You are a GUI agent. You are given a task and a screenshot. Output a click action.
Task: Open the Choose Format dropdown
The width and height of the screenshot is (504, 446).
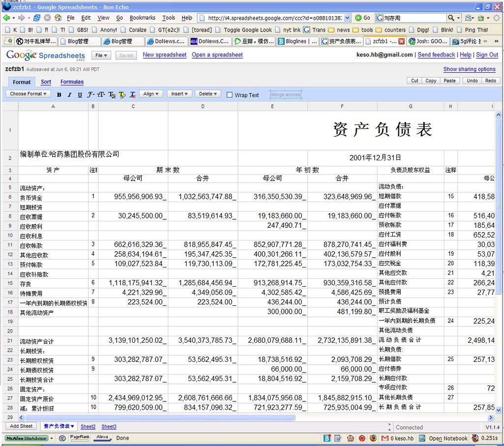28,94
